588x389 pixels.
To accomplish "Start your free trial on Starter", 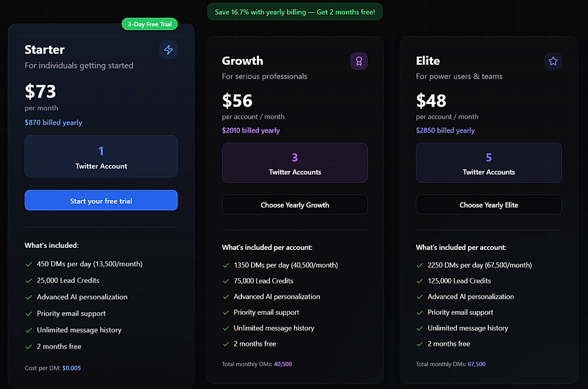I will (x=101, y=201).
